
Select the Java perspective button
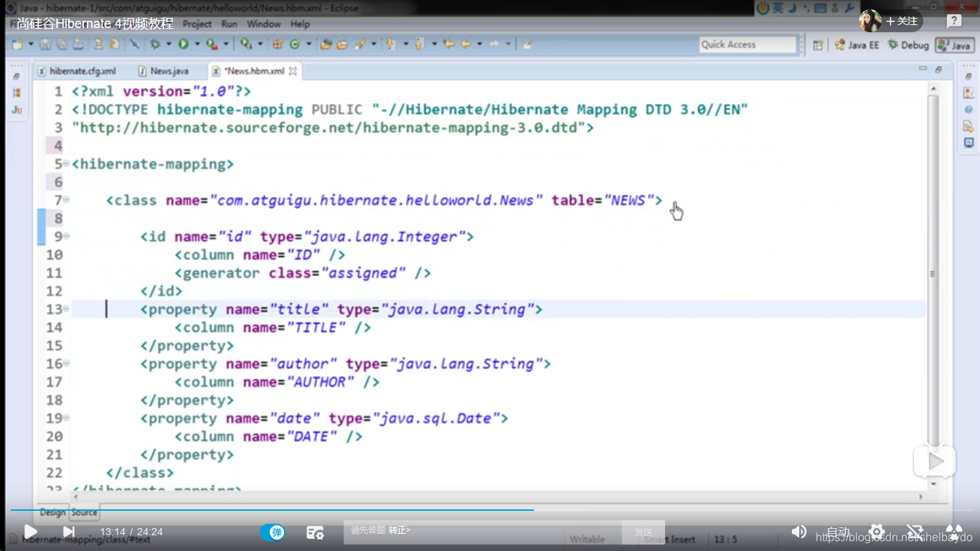tap(955, 44)
